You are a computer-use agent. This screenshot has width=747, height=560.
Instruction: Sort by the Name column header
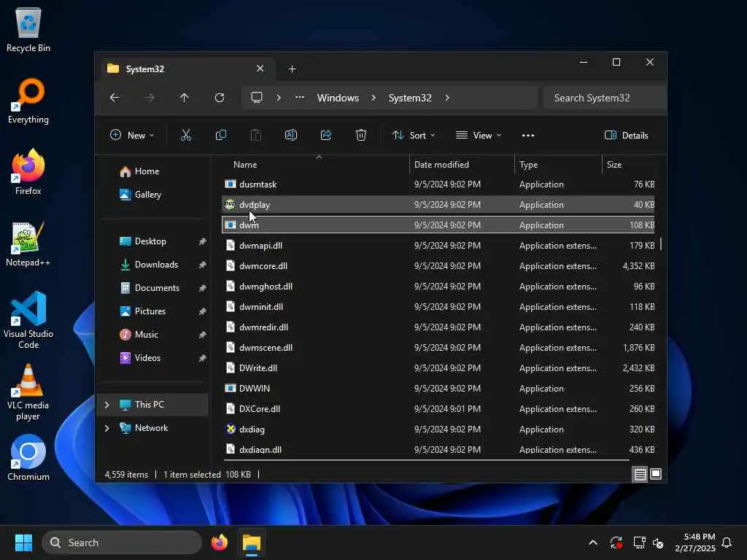tap(314, 165)
